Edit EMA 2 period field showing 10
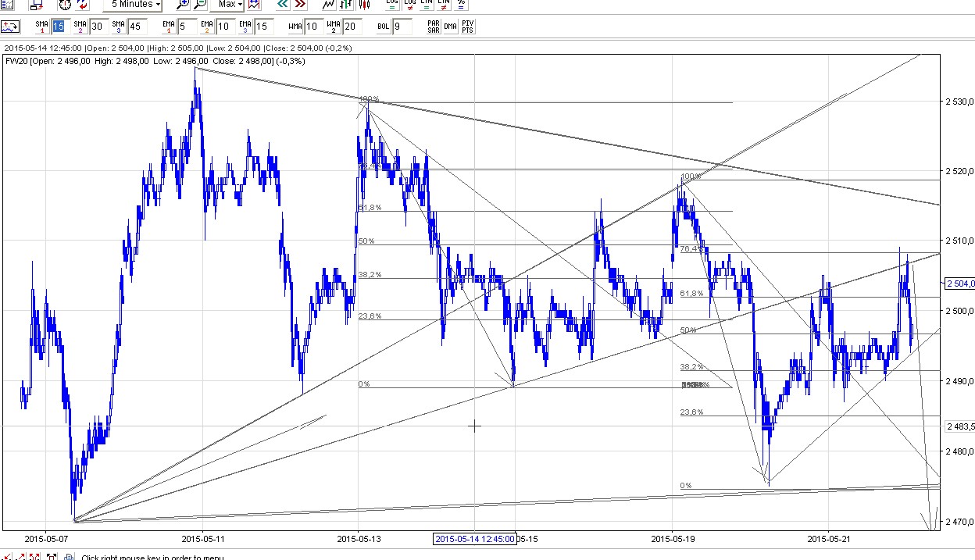Screen dimensions: 975x560 [x=225, y=27]
